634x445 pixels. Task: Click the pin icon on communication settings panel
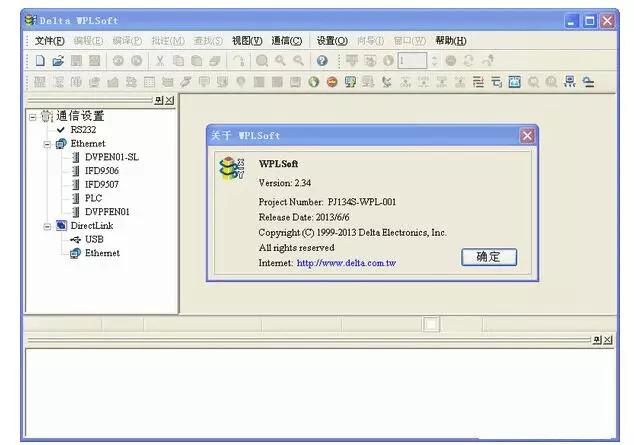point(159,100)
